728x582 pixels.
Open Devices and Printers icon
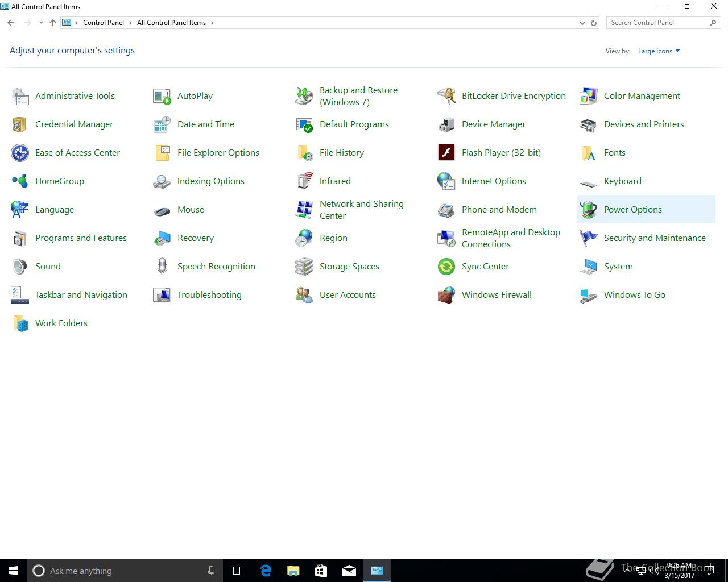click(x=589, y=124)
